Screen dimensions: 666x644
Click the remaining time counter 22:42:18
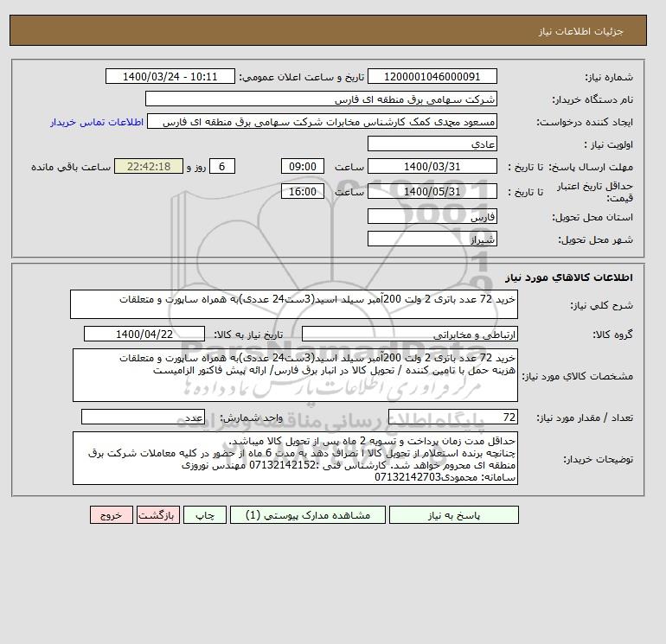click(x=149, y=167)
